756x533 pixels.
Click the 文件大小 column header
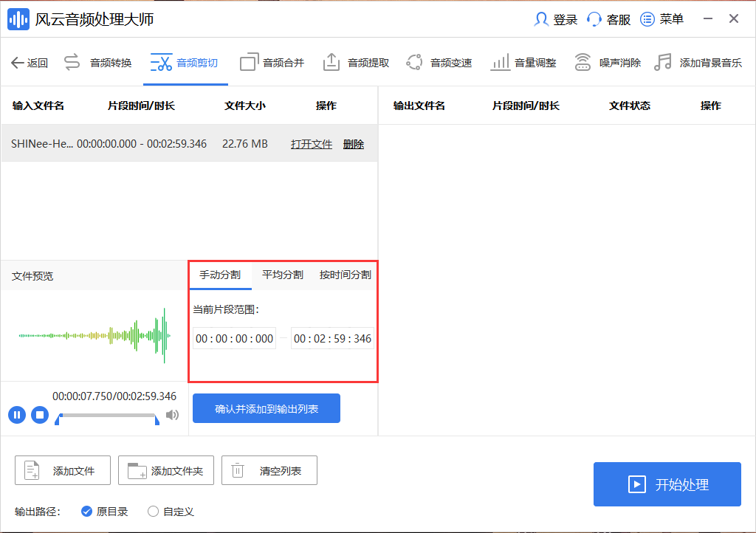tap(245, 106)
